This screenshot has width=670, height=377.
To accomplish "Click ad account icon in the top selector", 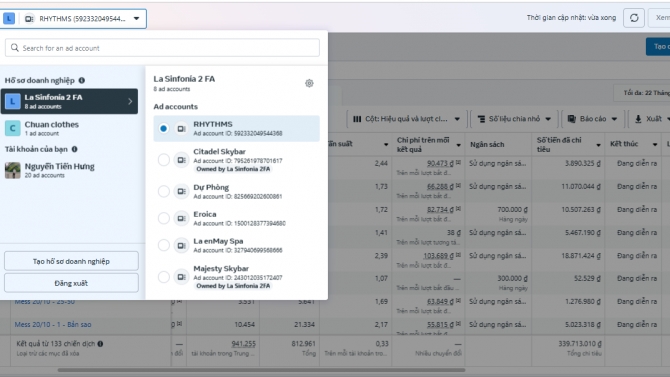I will (x=29, y=19).
